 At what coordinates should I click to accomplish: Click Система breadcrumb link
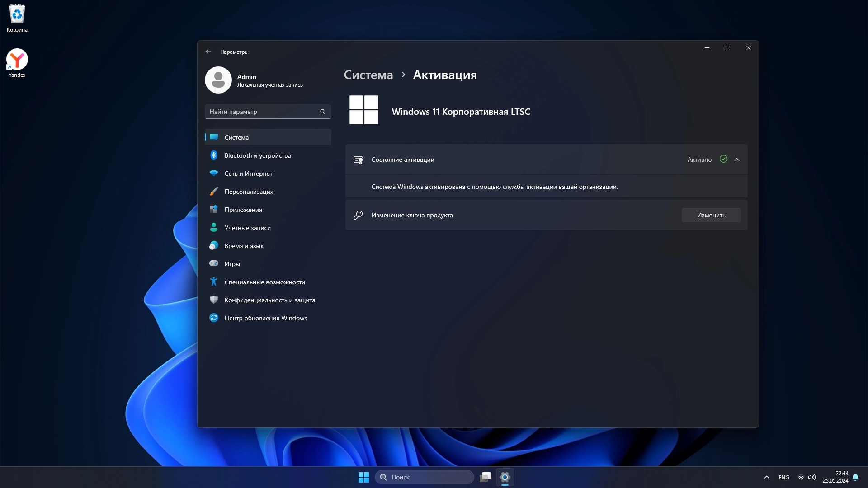pyautogui.click(x=368, y=75)
